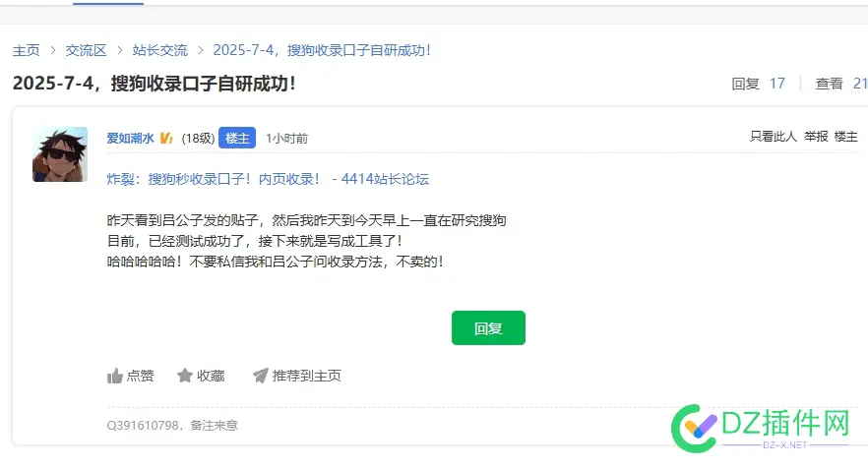Viewport: 868px width, 468px height.
Task: Click the 楼主 label at top right of post
Action: (846, 137)
